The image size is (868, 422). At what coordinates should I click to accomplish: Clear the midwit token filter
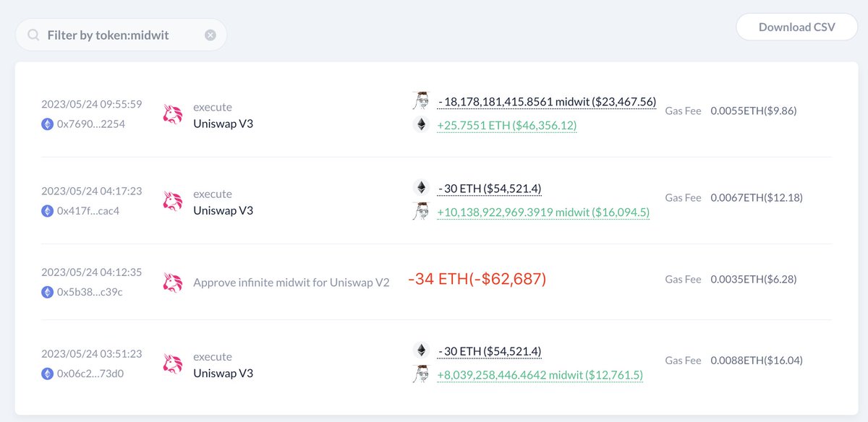point(210,35)
